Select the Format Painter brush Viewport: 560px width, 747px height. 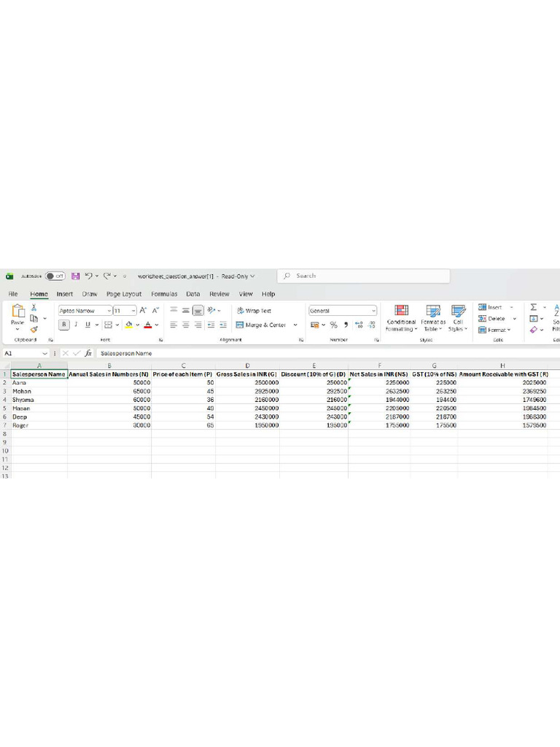pos(34,329)
